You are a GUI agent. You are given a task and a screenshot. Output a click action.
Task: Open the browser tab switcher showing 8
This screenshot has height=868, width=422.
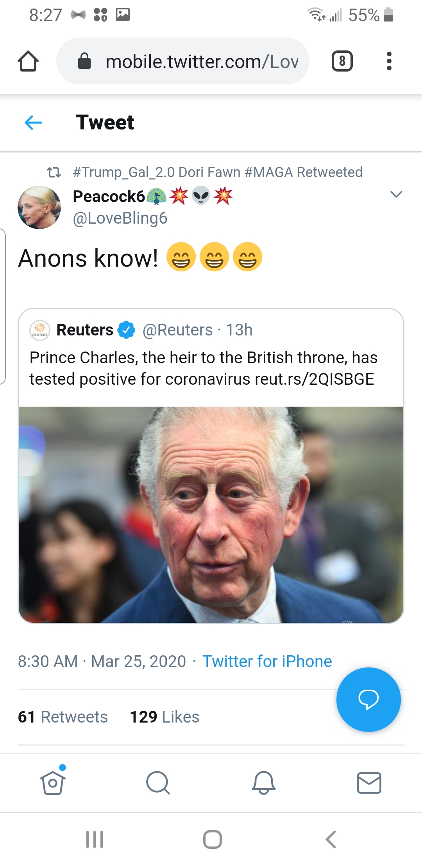pos(342,61)
